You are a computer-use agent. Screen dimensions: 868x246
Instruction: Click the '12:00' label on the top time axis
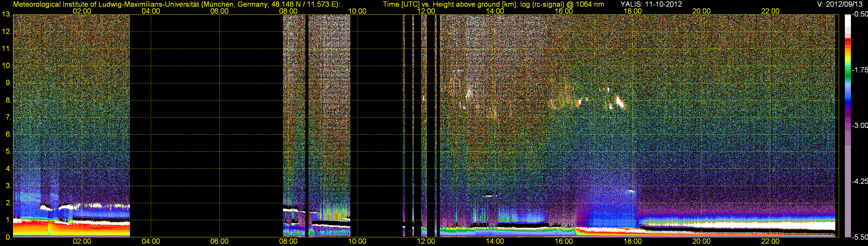(426, 11)
